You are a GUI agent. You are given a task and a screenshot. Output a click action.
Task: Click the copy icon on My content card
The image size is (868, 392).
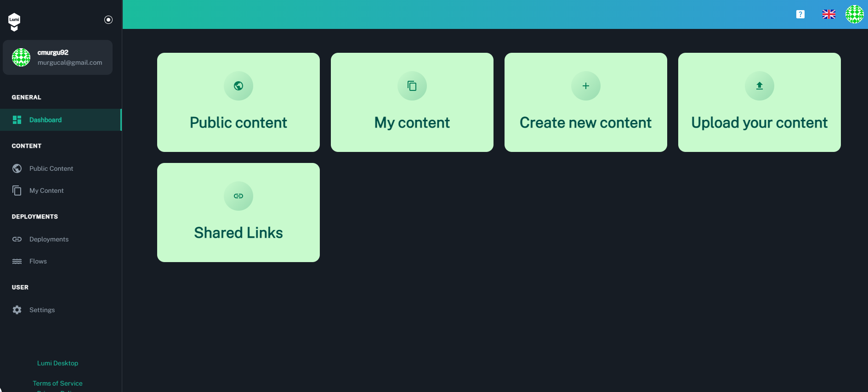pyautogui.click(x=412, y=86)
